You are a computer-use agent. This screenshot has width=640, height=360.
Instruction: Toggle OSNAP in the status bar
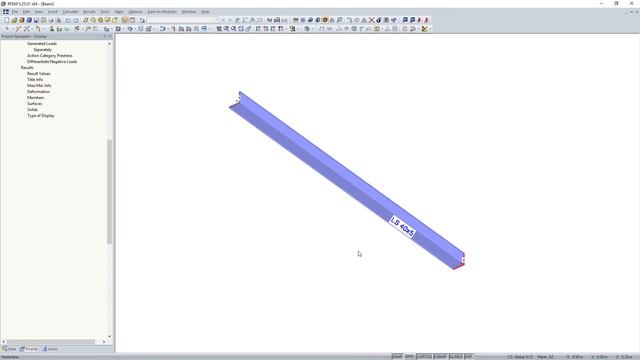440,357
